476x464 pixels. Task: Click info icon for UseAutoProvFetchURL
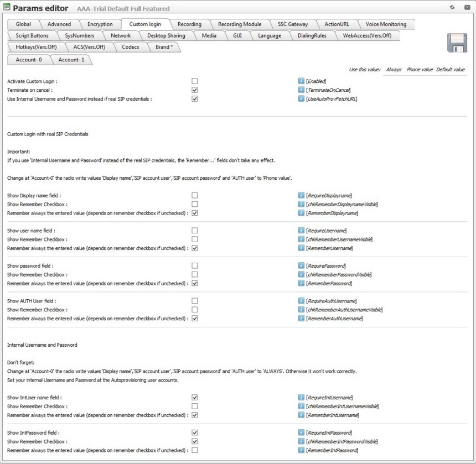[301, 99]
